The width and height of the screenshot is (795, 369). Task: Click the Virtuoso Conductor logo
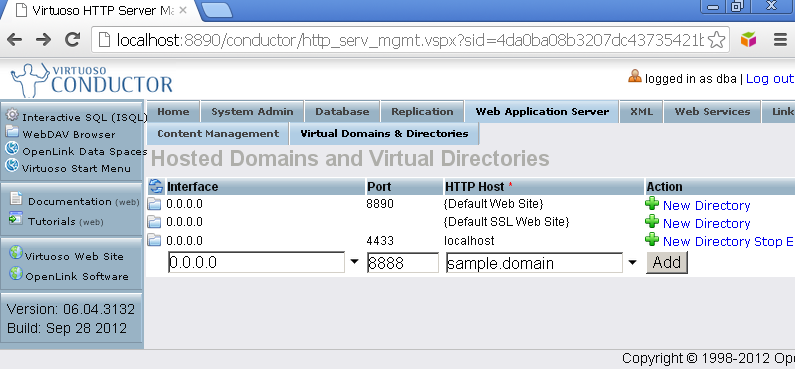point(91,80)
